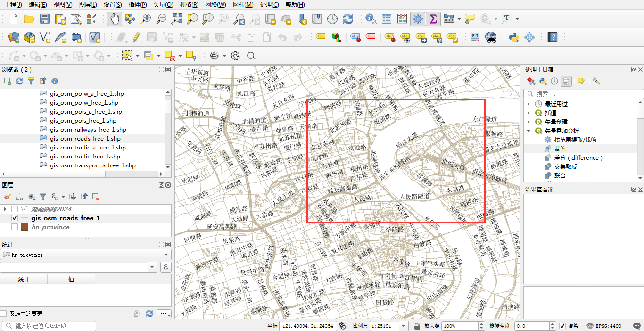Open Data Source Manager icon
644x331 pixels.
point(14,37)
